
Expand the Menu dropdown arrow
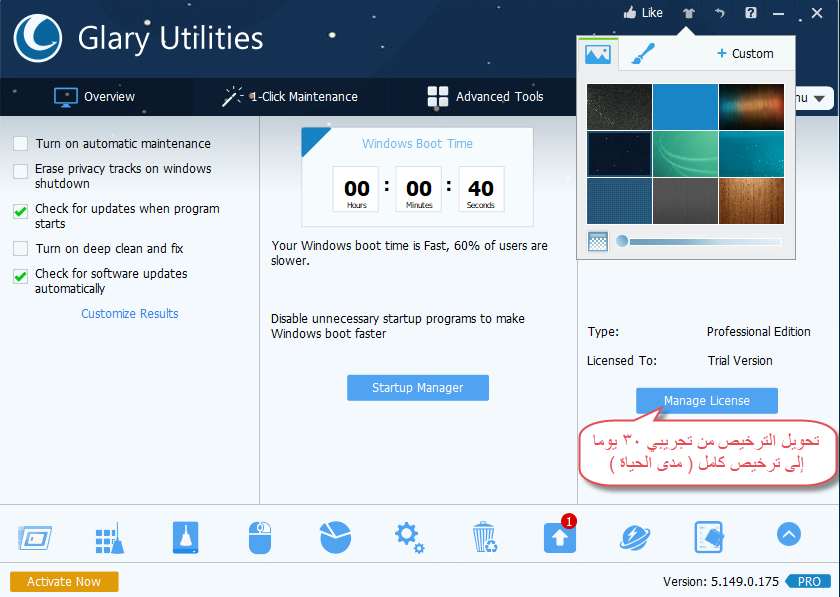point(819,99)
